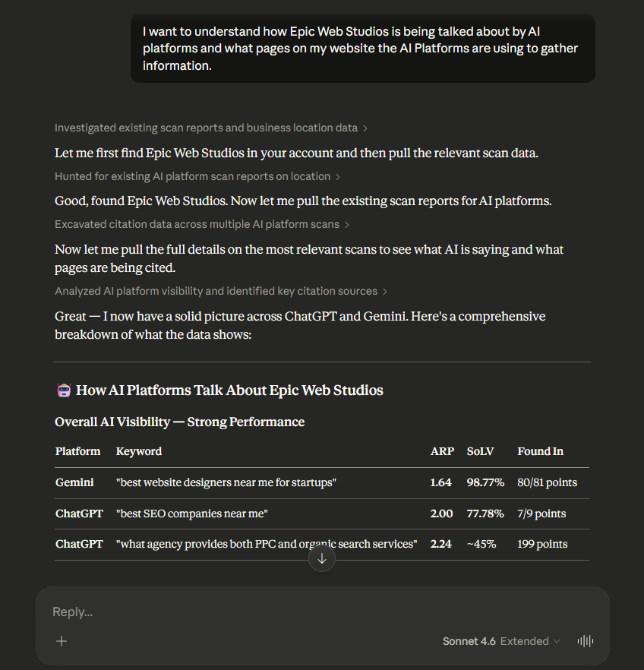
Task: Expand 'Investigated existing scan reports and business location data'
Action: pyautogui.click(x=205, y=128)
